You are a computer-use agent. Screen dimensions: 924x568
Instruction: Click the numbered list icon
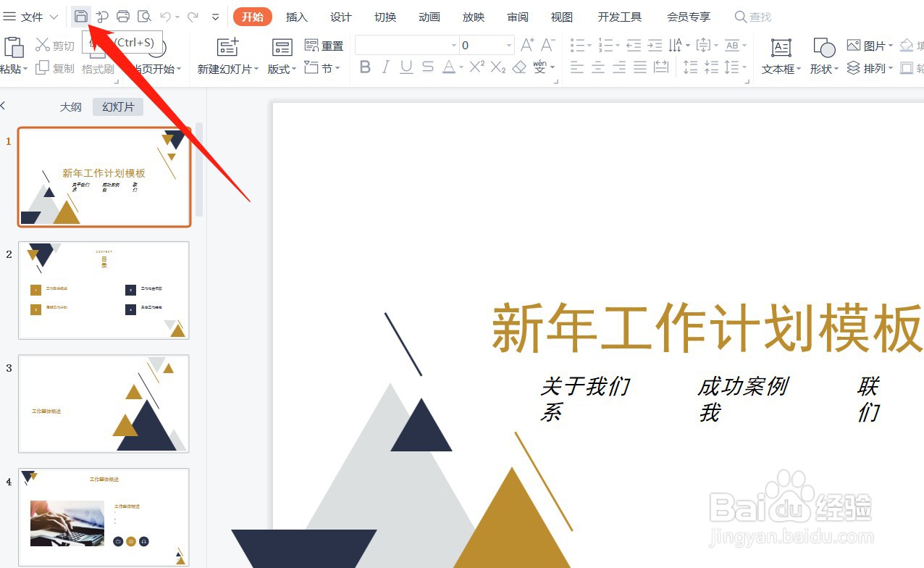[605, 46]
